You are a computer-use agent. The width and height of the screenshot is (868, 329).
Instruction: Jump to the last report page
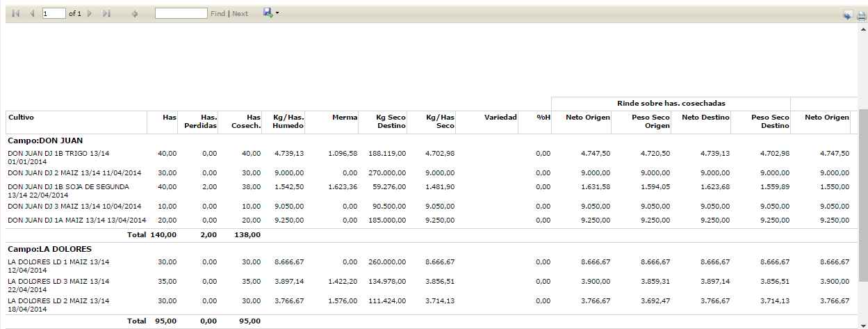(x=106, y=13)
